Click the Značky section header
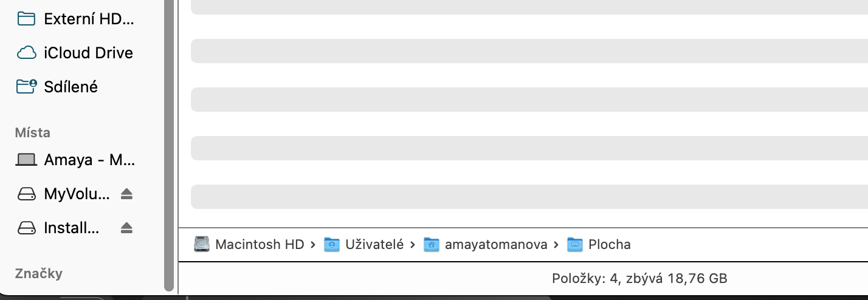 [38, 273]
